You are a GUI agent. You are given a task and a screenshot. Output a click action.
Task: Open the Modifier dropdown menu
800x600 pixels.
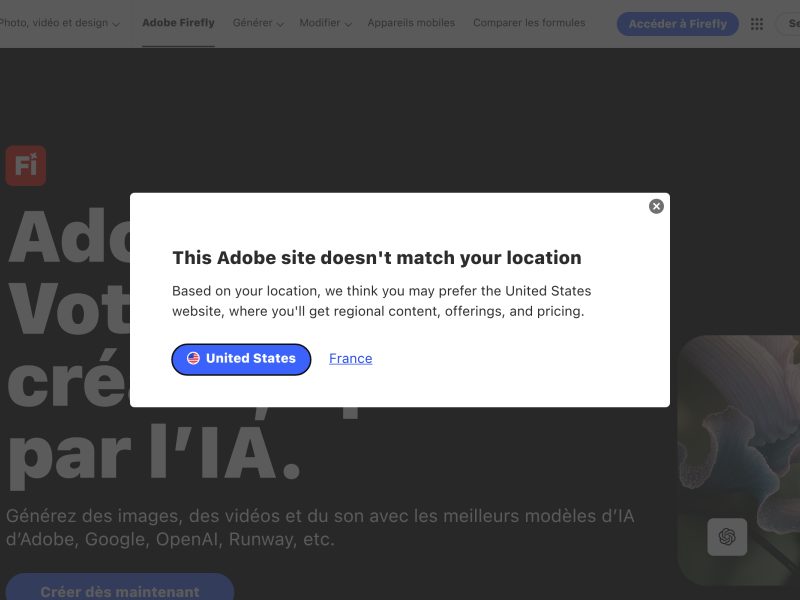coord(324,23)
